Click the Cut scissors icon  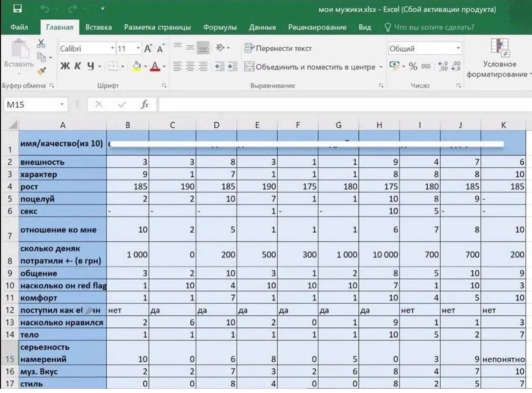[x=41, y=44]
